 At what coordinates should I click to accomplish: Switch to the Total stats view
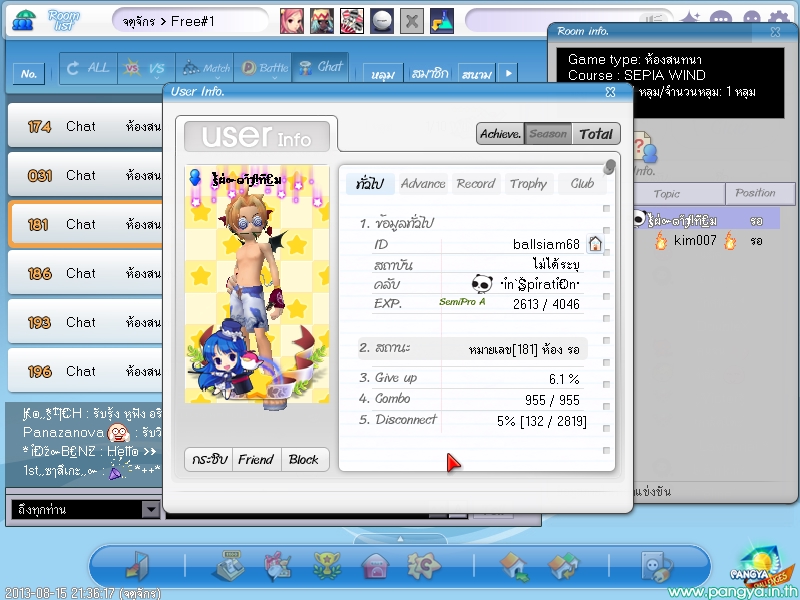596,134
